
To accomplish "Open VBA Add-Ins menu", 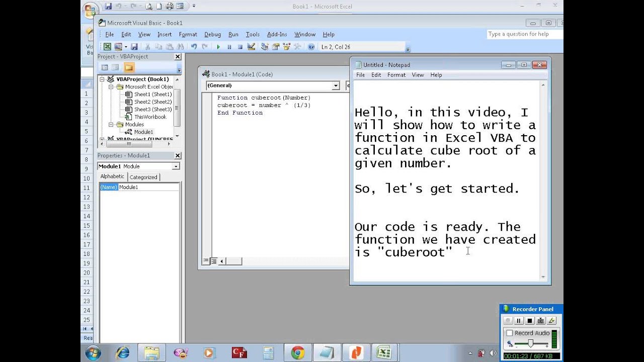I will point(277,34).
